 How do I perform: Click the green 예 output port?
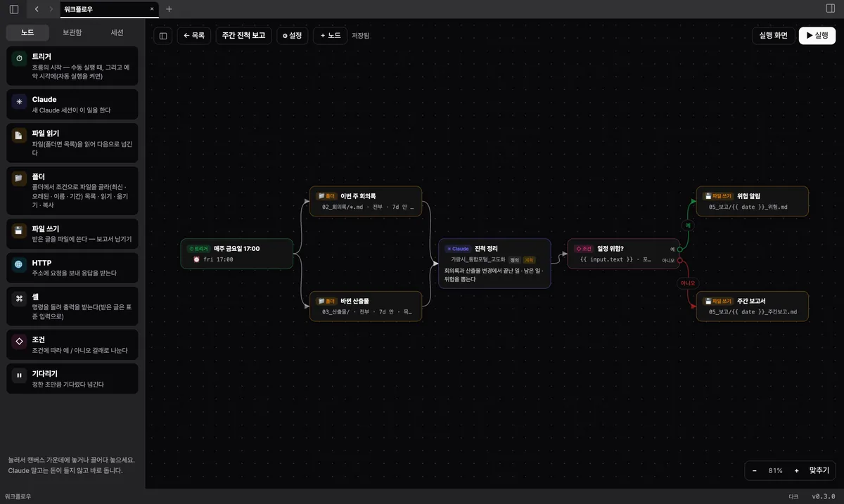coord(679,249)
